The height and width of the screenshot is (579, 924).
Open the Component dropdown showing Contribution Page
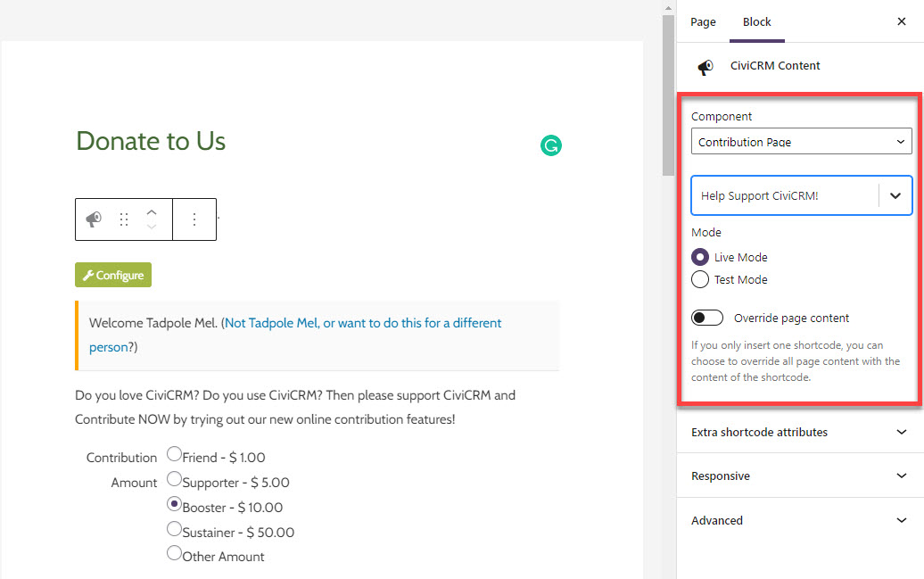point(802,142)
